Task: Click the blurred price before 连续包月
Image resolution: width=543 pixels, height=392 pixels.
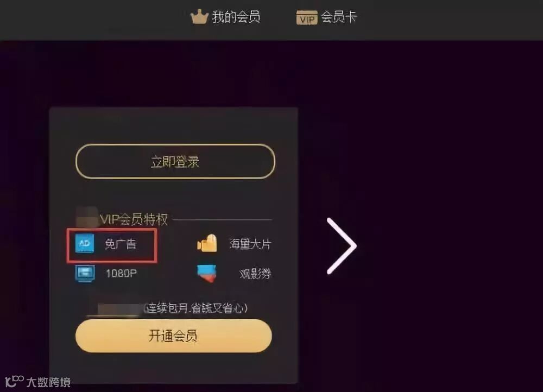Action: 120,309
